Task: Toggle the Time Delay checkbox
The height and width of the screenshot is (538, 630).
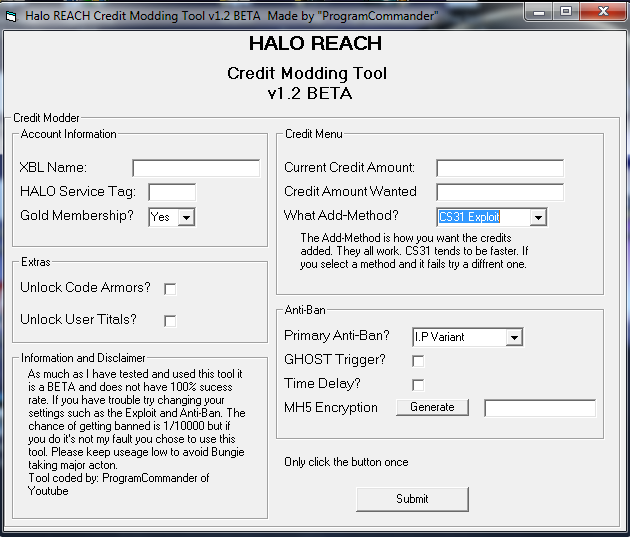Action: click(x=418, y=385)
